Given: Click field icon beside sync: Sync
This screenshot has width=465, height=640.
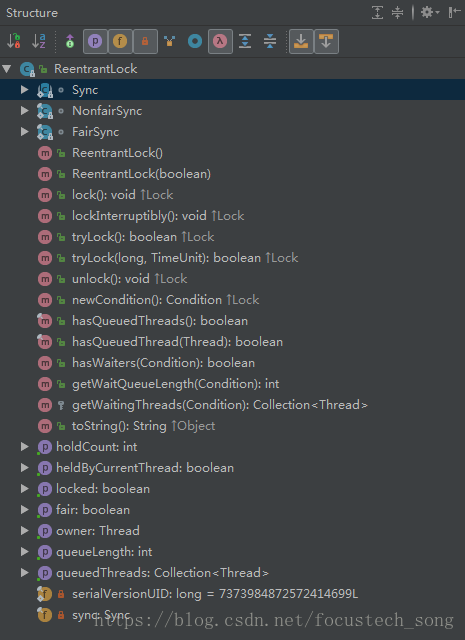Looking at the screenshot, I should click(44, 615).
